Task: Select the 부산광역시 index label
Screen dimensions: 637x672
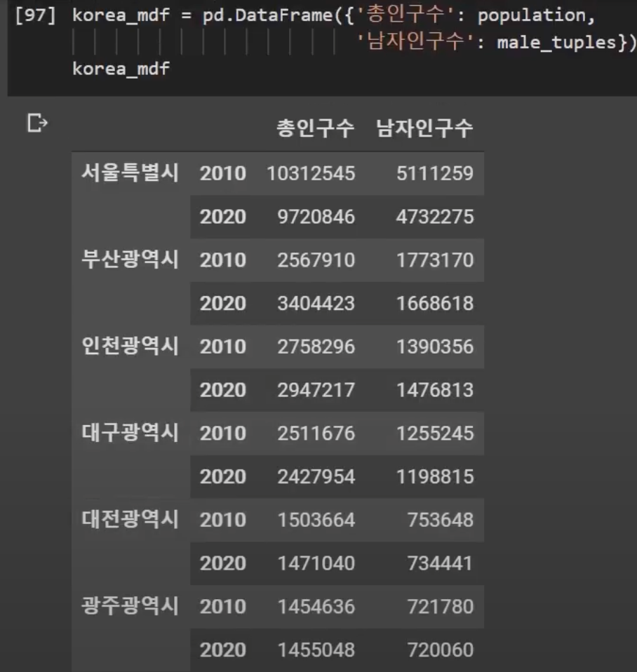Action: tap(130, 260)
